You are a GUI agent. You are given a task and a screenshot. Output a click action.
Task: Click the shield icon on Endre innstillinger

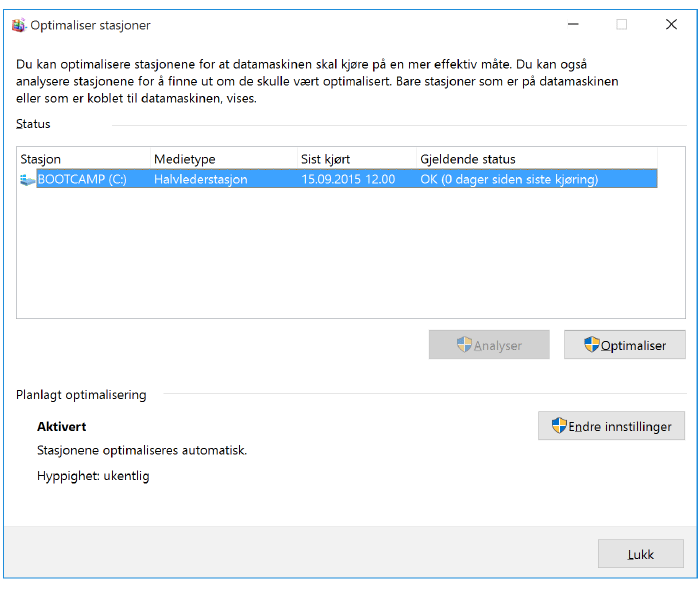click(559, 426)
